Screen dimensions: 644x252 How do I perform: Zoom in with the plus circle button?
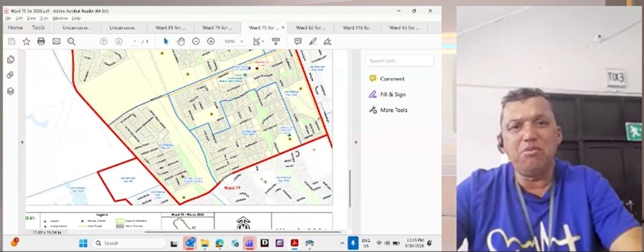pos(211,41)
